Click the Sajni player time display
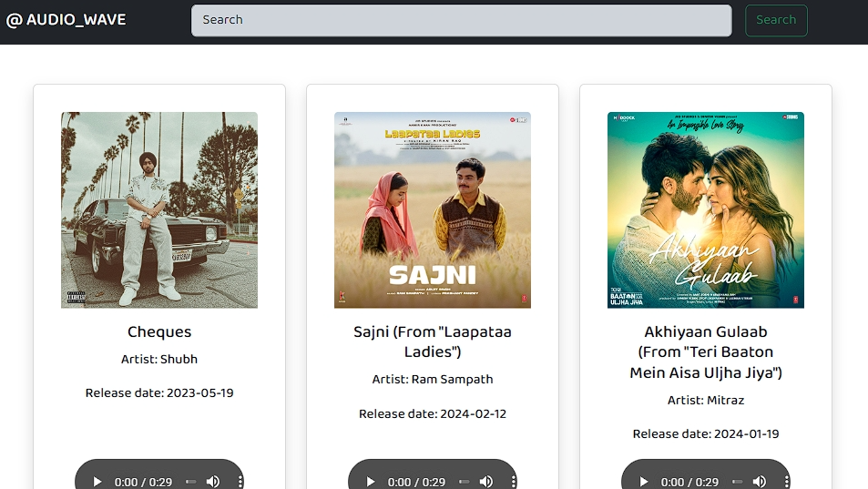 416,483
